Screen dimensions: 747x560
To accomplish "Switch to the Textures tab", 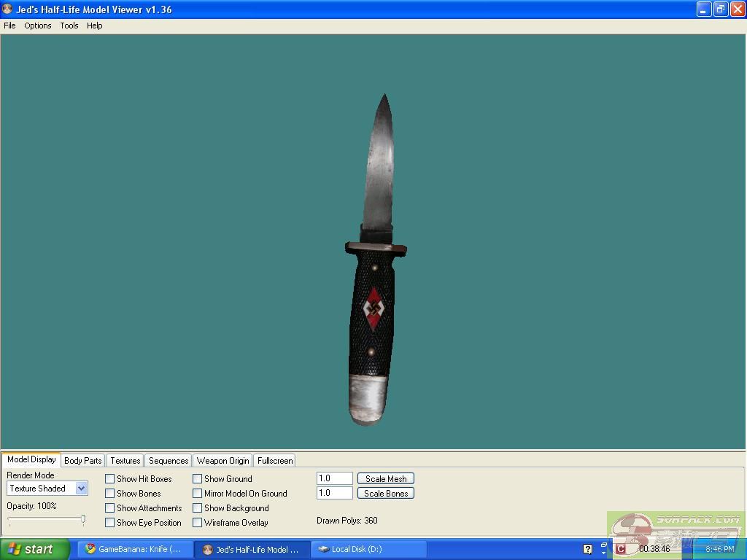I will 125,461.
